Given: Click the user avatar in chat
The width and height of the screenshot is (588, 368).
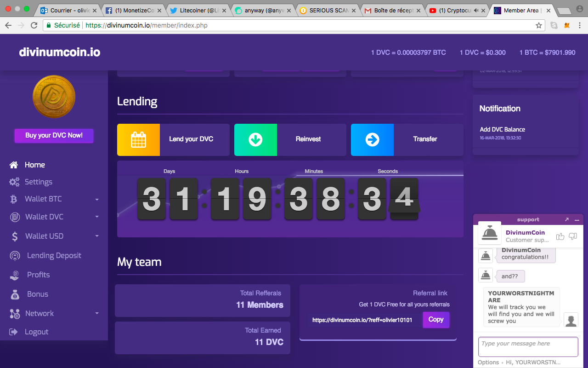Looking at the screenshot, I should tap(571, 320).
